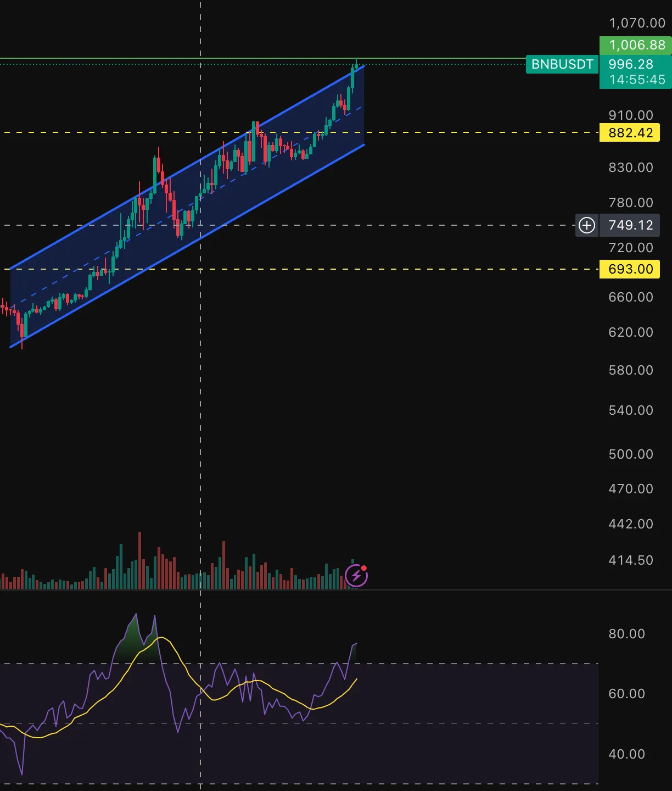Select the yellow dashed line at 693.00
This screenshot has height=791, width=672.
tap(439, 269)
